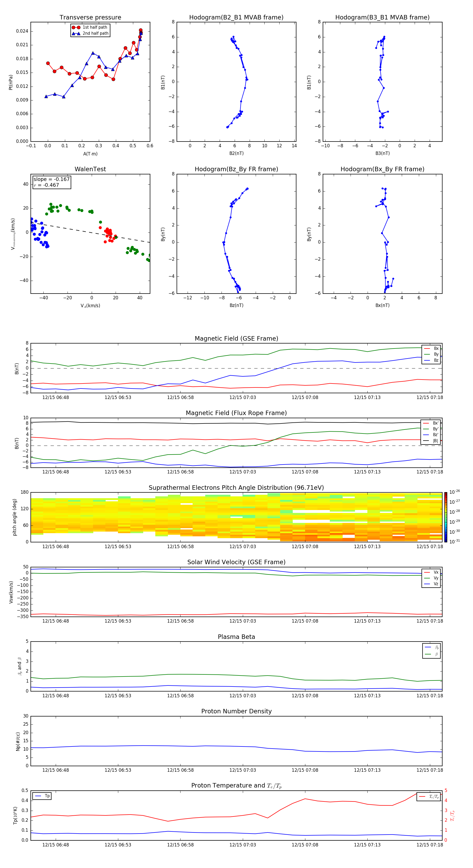Click the 'Np(#/cc)' axis label
The width and height of the screenshot is (473, 868).
(x=18, y=741)
